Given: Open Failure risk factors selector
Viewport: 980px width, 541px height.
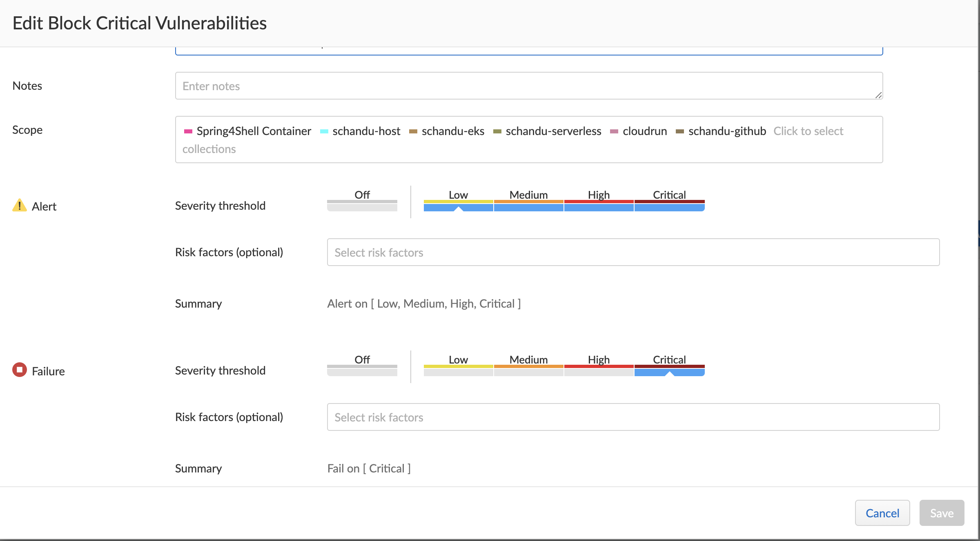Looking at the screenshot, I should click(x=633, y=417).
